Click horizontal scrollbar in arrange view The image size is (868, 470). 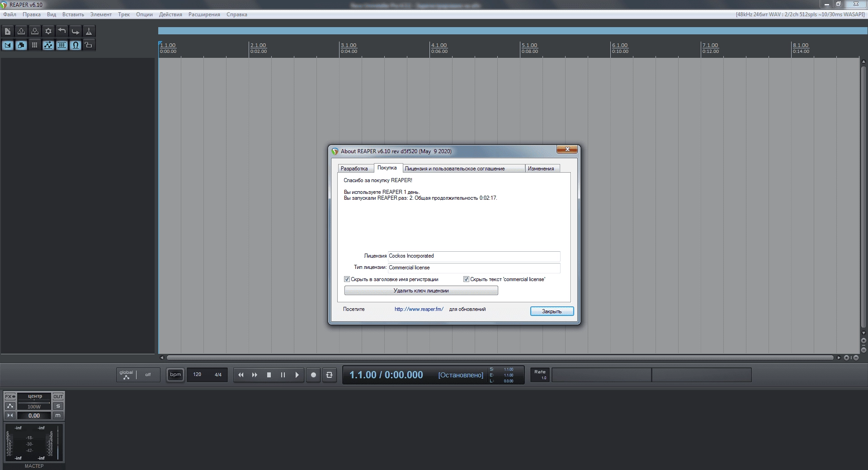coord(500,357)
